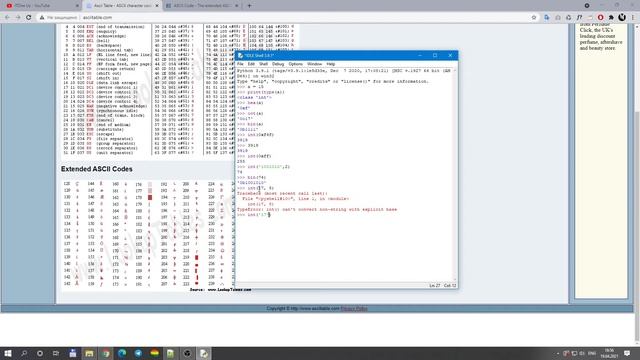Viewport: 640px width, 360px height.
Task: Open Telegram from the taskbar
Action: [x=138, y=353]
